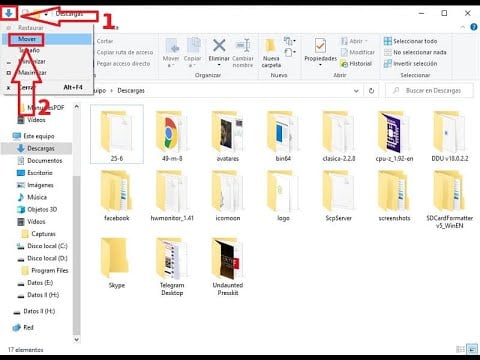480x360 pixels.
Task: Select Program Files in the sidebar
Action: [x=45, y=271]
